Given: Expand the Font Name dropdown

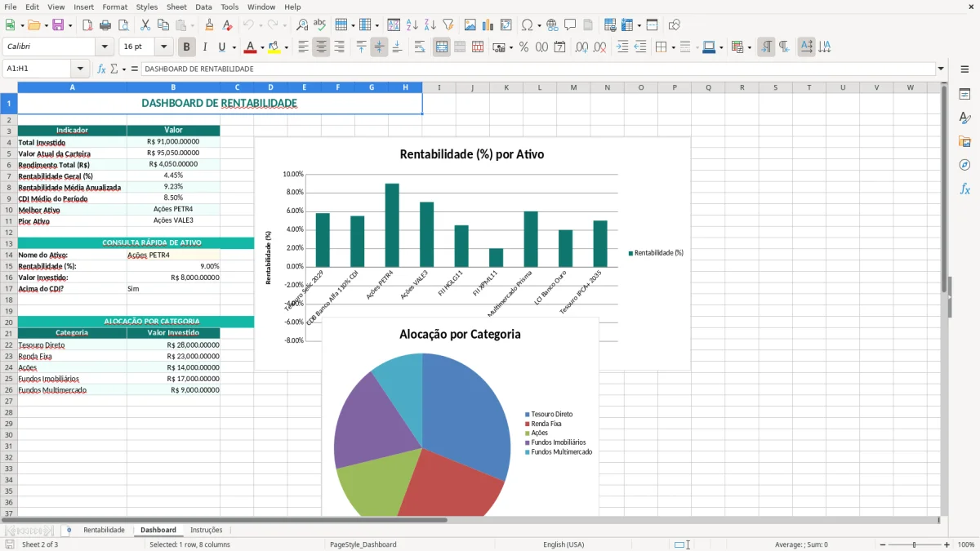Looking at the screenshot, I should [105, 47].
